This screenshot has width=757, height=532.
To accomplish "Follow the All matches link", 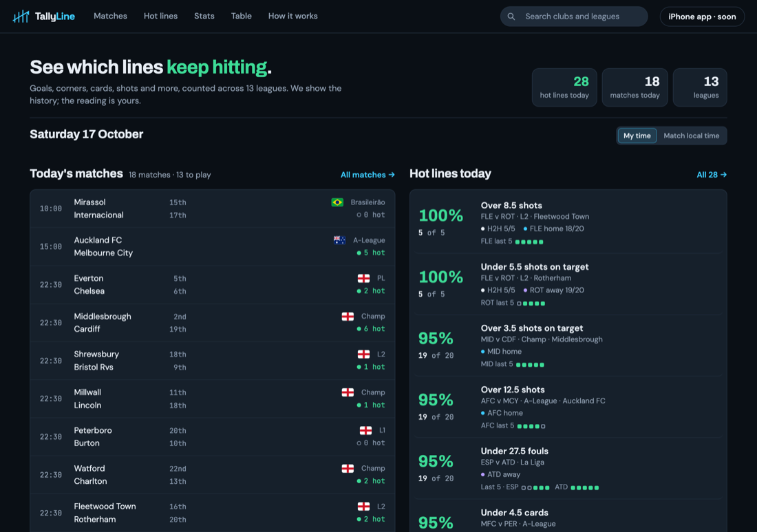I will click(368, 175).
